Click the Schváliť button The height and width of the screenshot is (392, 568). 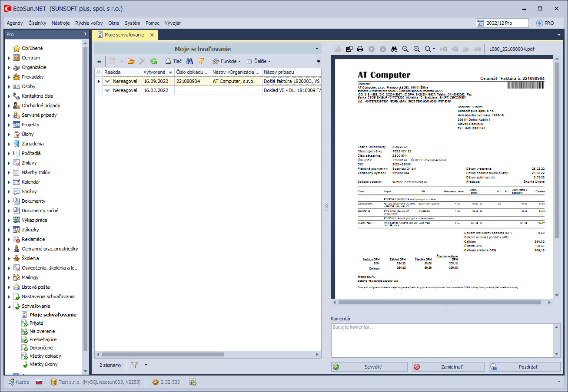(x=369, y=367)
